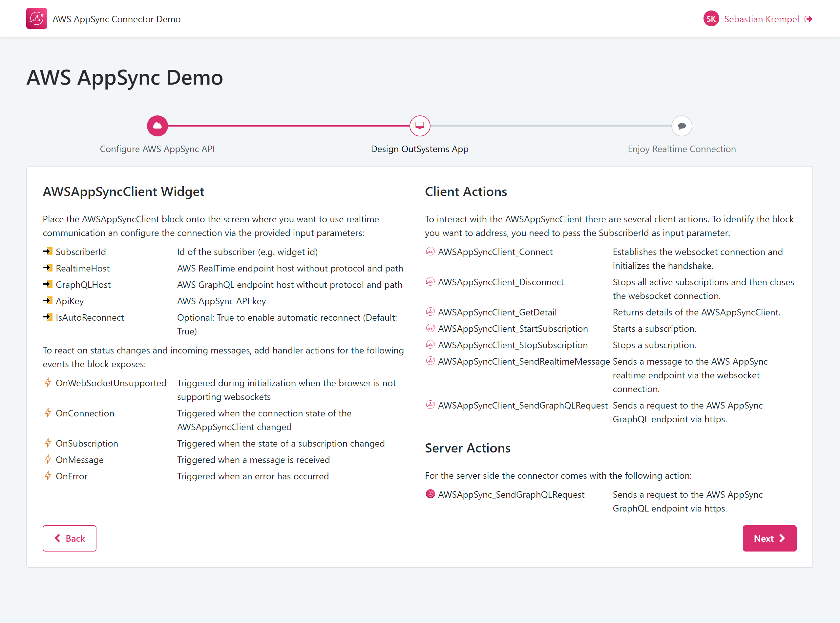Click the speech bubble wizard step icon
Screen dimensions: 840x623
pos(682,126)
